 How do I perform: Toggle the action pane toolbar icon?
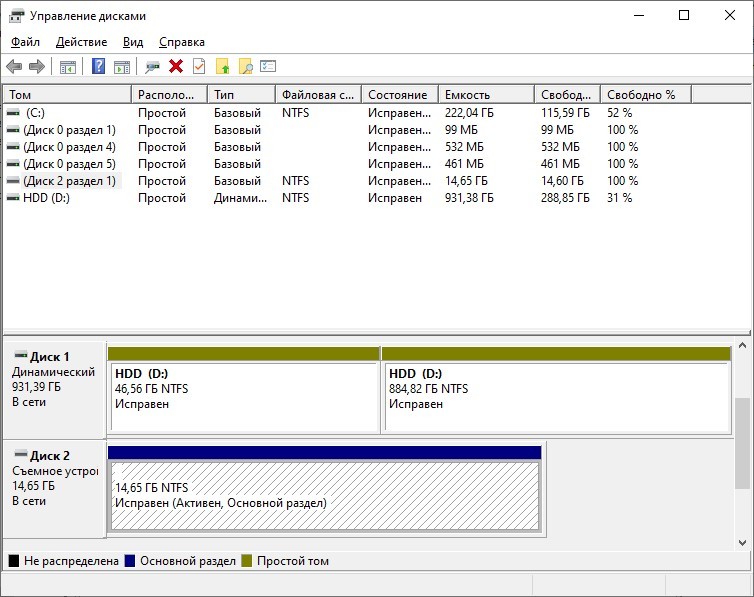(x=122, y=66)
